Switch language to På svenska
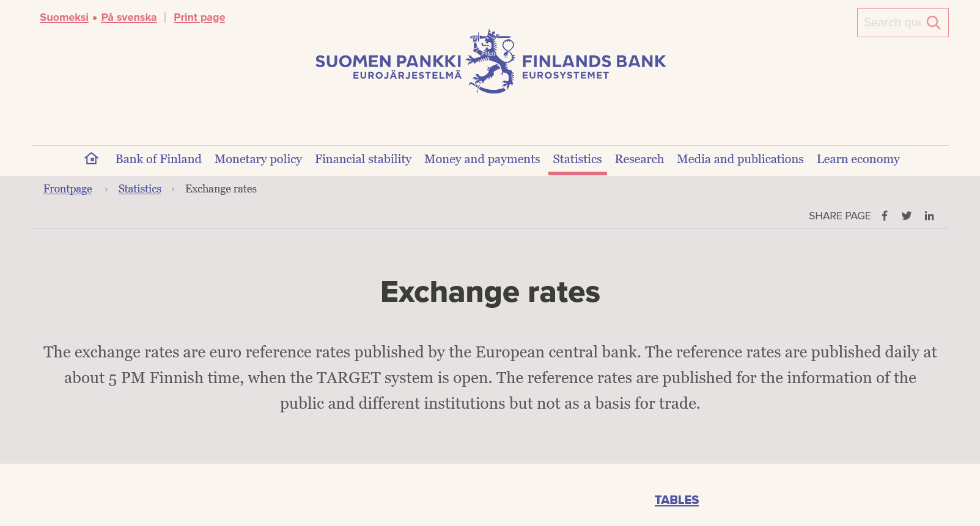980x526 pixels. pyautogui.click(x=129, y=18)
